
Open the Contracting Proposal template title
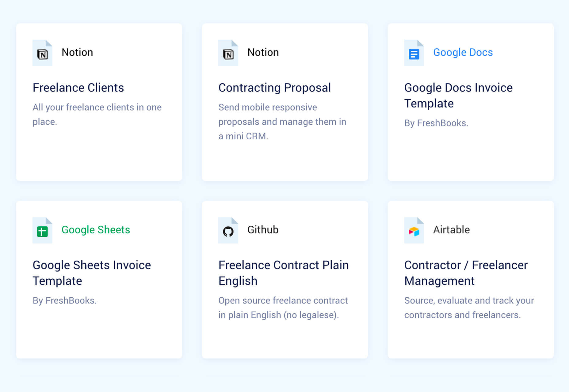pyautogui.click(x=274, y=88)
